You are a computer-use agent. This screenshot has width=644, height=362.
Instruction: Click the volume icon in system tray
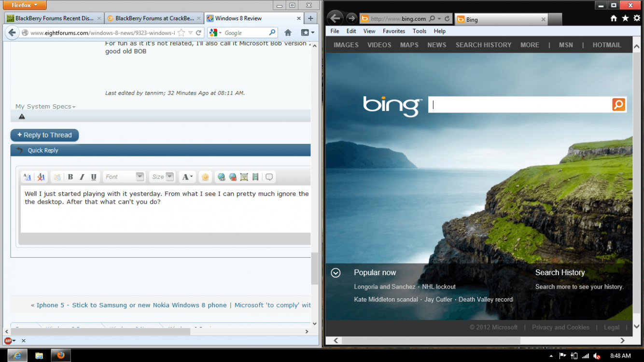tap(597, 356)
